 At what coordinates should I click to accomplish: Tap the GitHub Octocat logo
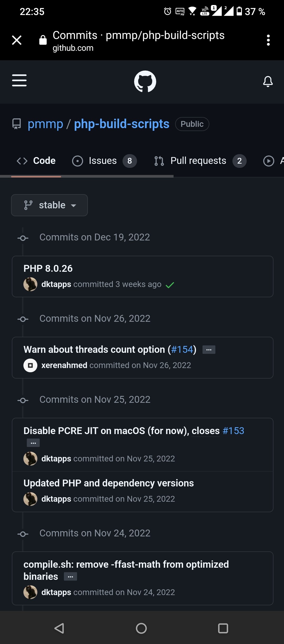[x=145, y=81]
